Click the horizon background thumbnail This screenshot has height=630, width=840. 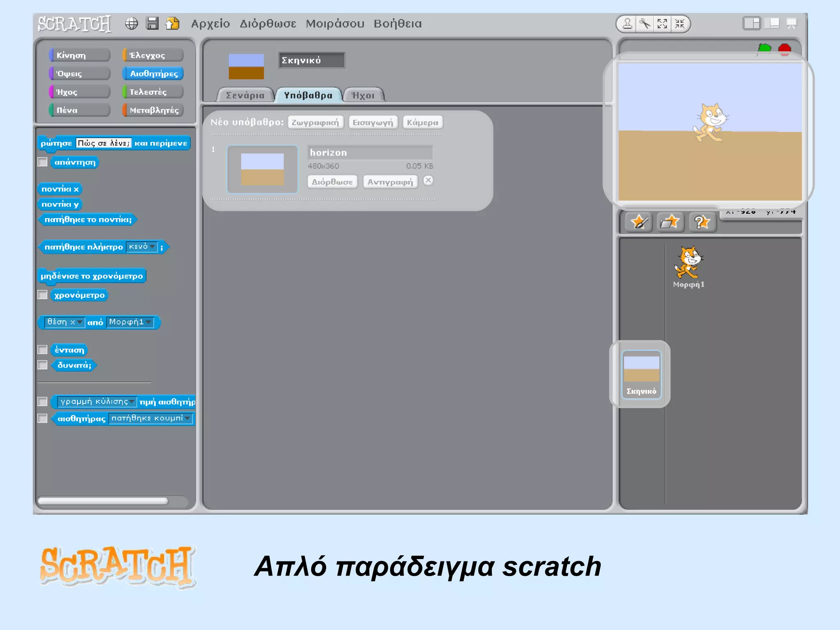(x=262, y=169)
